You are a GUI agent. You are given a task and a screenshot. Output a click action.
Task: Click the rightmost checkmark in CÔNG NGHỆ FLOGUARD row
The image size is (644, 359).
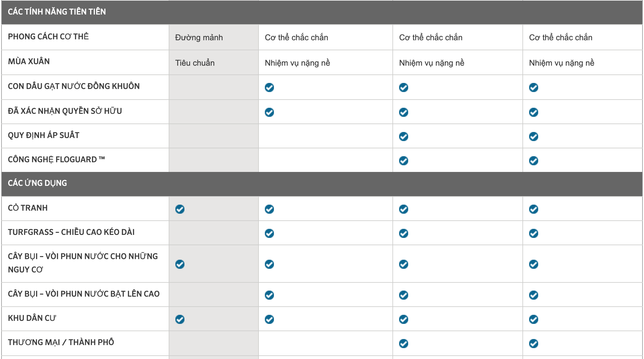534,161
